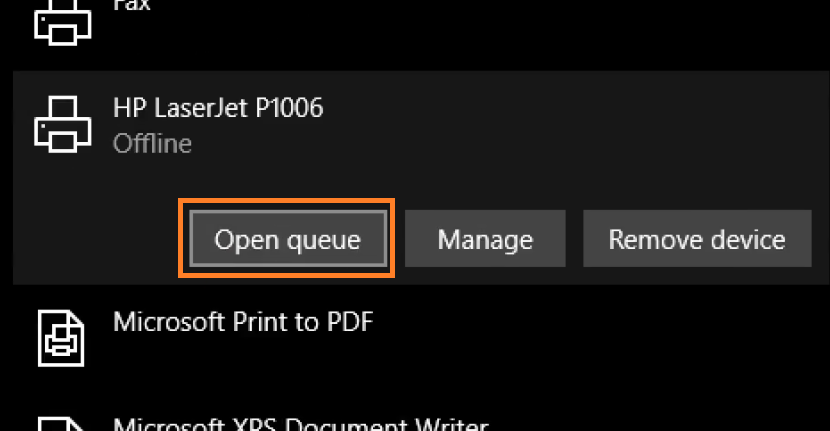Image resolution: width=830 pixels, height=431 pixels.
Task: Click the Offline status text
Action: (152, 144)
